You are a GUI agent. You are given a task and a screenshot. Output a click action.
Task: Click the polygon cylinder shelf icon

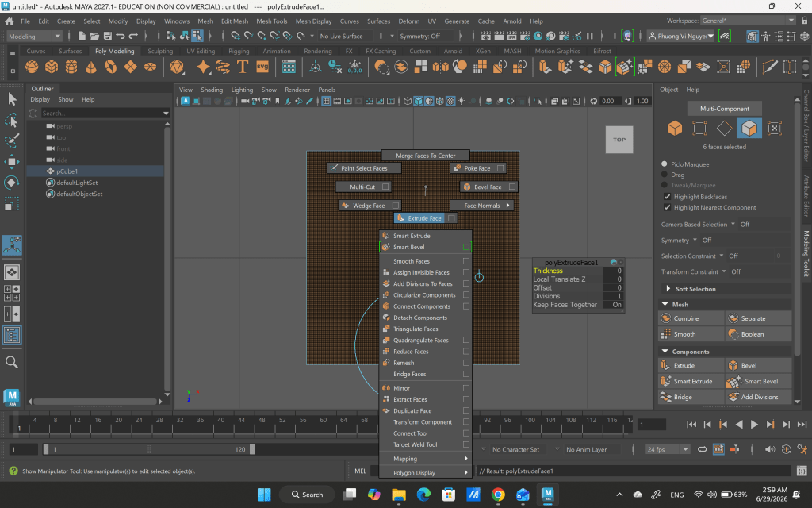pyautogui.click(x=71, y=67)
